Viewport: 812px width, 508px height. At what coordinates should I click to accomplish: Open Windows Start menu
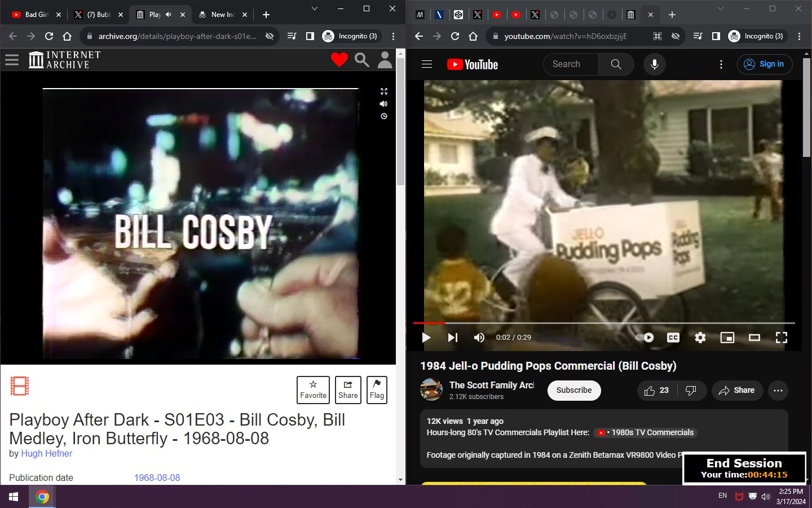[14, 497]
